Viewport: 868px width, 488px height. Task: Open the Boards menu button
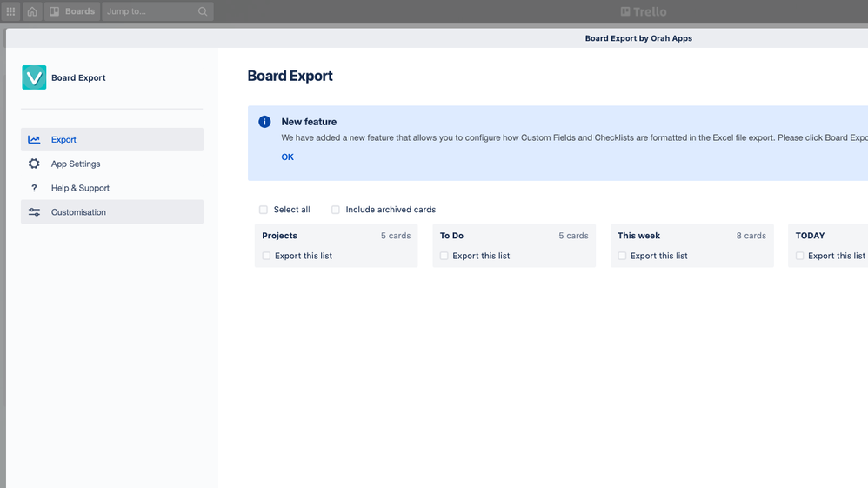[72, 11]
